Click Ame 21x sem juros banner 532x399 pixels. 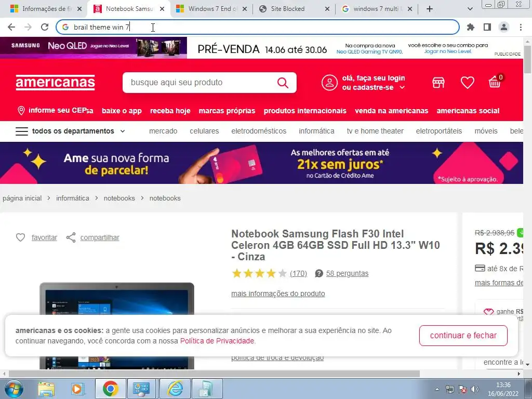261,163
